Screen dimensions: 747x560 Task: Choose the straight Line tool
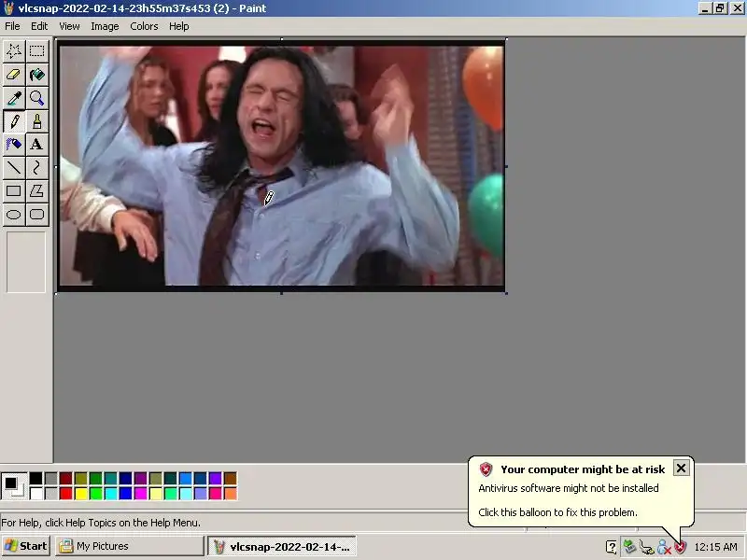[x=14, y=168]
